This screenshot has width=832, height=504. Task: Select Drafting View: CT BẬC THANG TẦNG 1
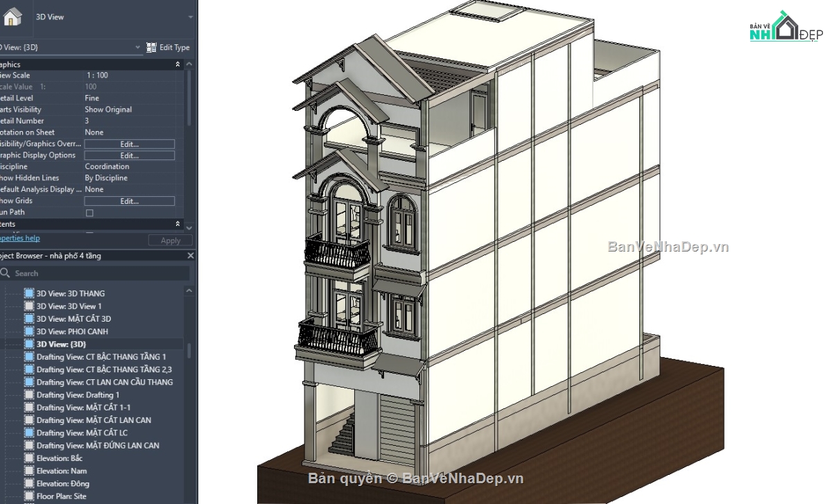click(101, 357)
